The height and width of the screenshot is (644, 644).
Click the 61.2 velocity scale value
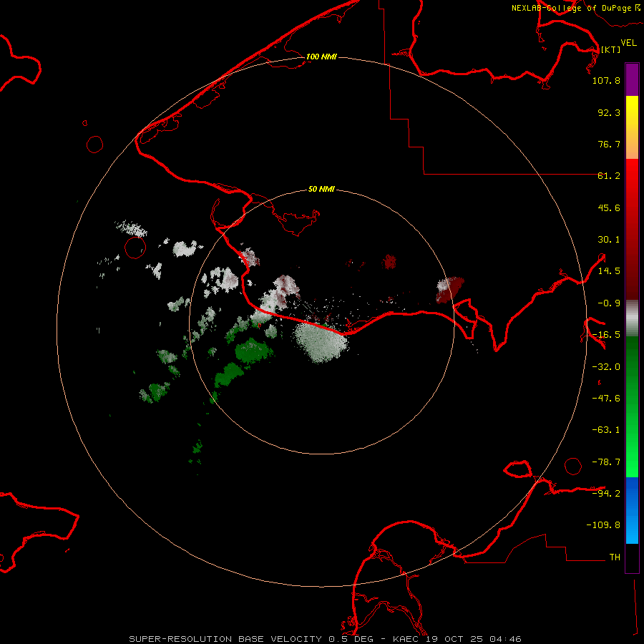tap(609, 176)
